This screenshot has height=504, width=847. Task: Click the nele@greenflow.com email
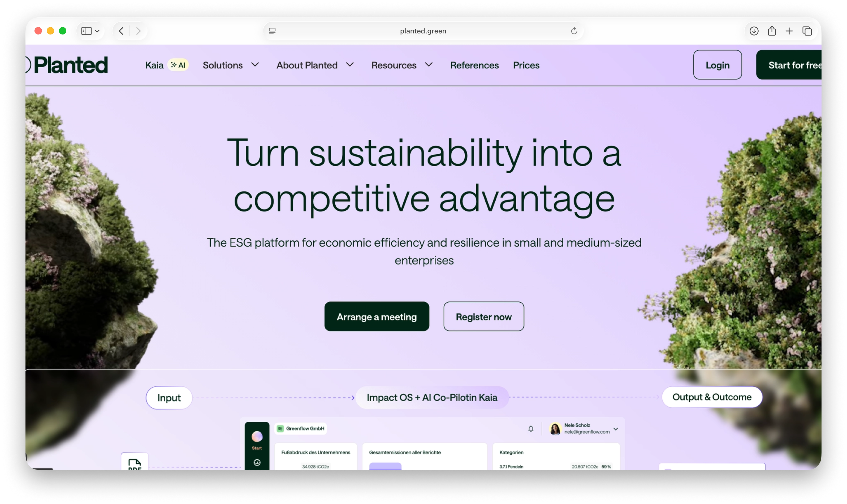(x=587, y=432)
